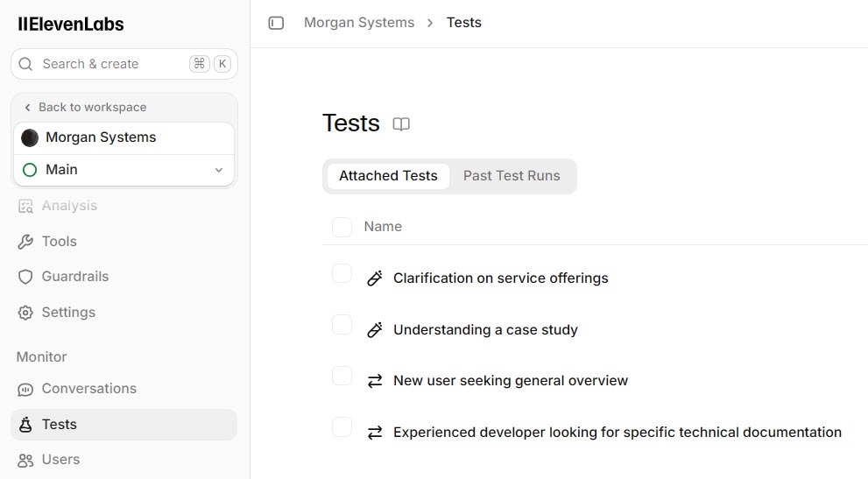This screenshot has width=868, height=479.
Task: Click the Analysis icon in sidebar
Action: pos(25,206)
